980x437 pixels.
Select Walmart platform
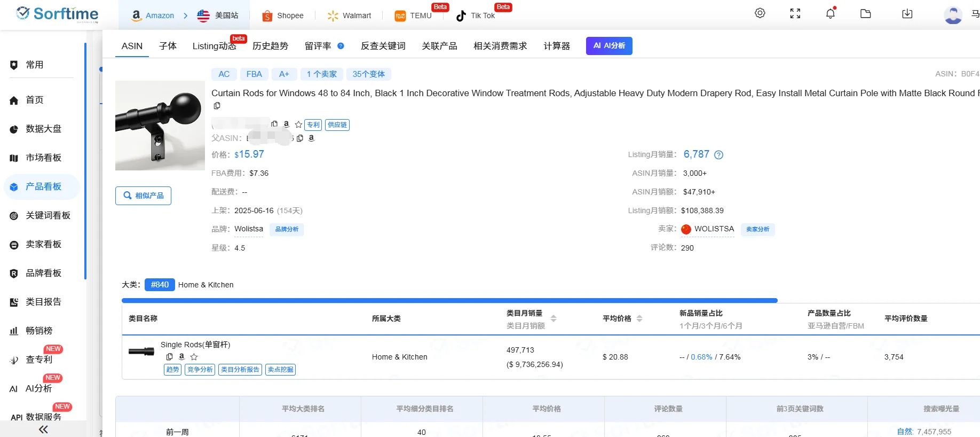[349, 15]
